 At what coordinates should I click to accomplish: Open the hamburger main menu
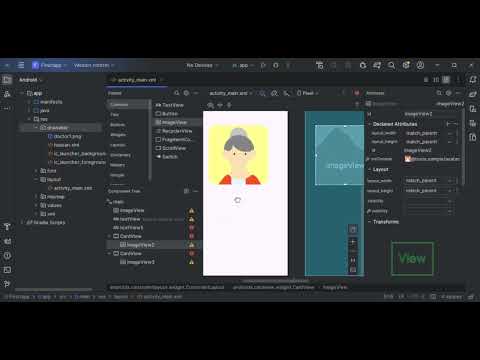tap(21, 65)
